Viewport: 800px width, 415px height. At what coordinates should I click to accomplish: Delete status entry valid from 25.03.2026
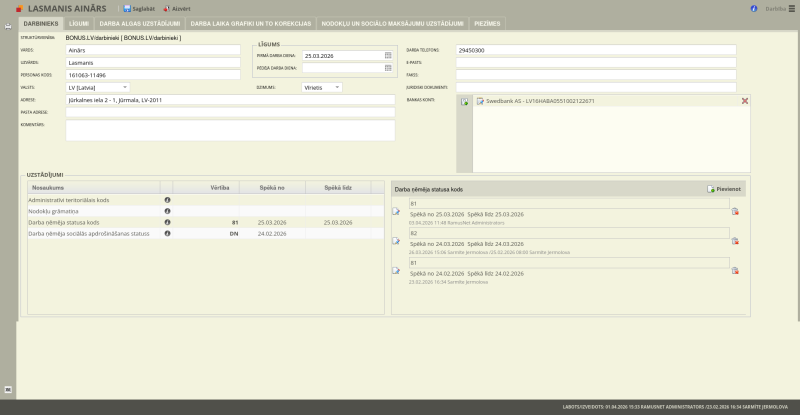tap(734, 211)
